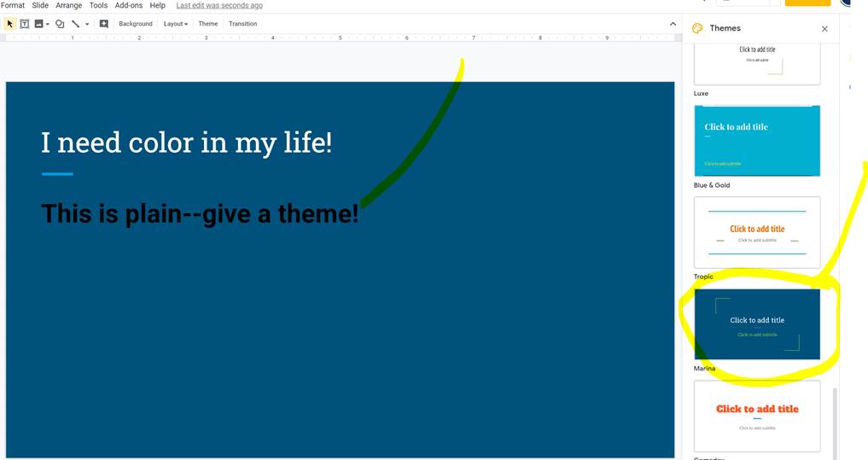Open the last edit history link

point(219,5)
